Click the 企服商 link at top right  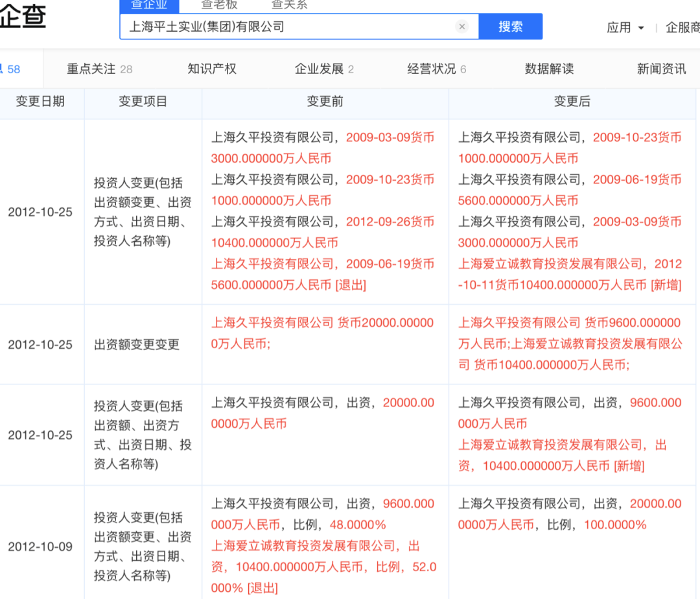[x=682, y=28]
